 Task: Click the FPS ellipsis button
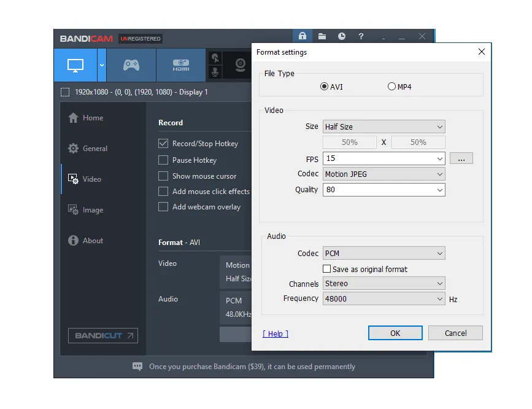(461, 158)
